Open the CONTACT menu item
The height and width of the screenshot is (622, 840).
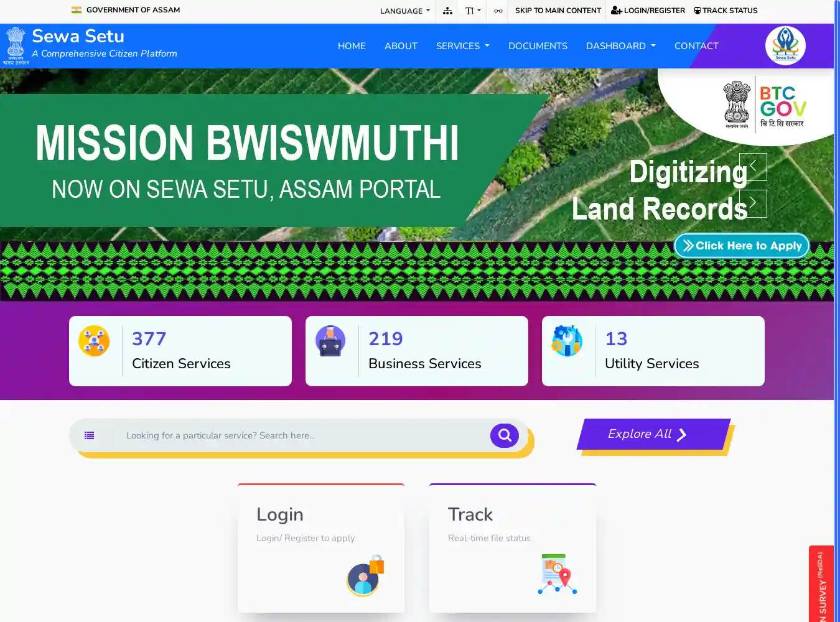pyautogui.click(x=696, y=46)
